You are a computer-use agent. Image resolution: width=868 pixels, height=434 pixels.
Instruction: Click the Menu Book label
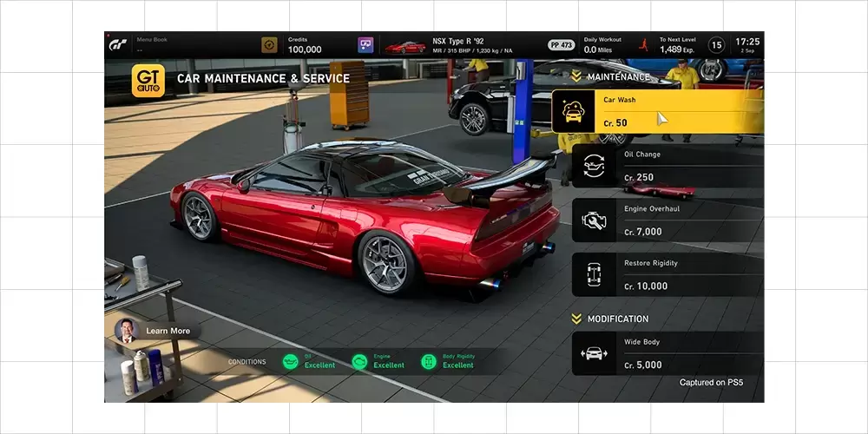152,39
